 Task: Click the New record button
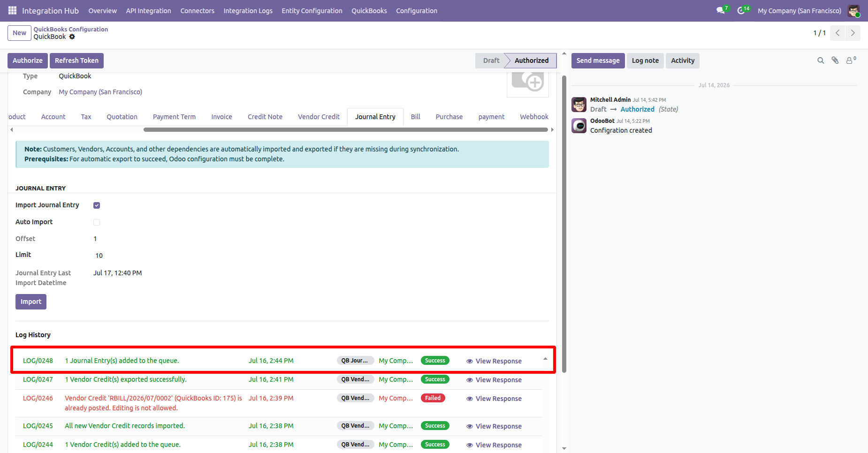coord(19,33)
